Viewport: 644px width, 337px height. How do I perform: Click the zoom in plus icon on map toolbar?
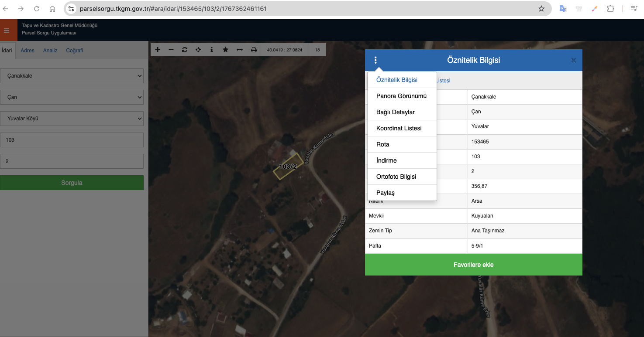click(x=158, y=50)
